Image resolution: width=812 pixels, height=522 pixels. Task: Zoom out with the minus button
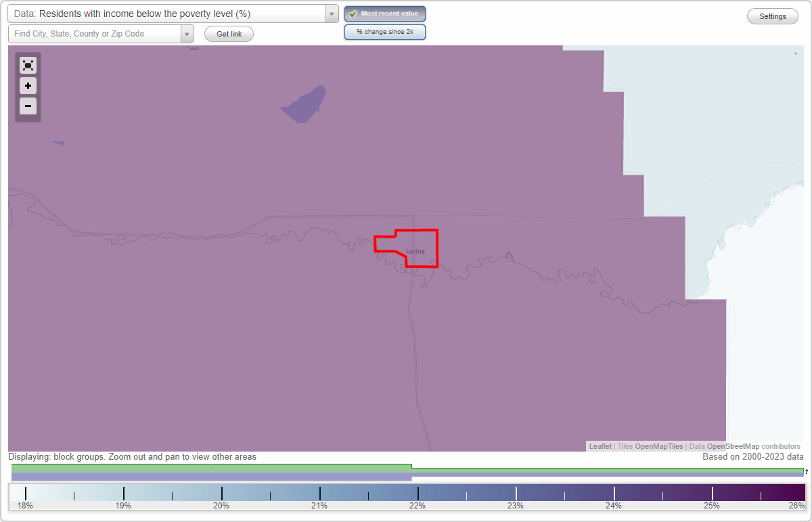click(28, 106)
